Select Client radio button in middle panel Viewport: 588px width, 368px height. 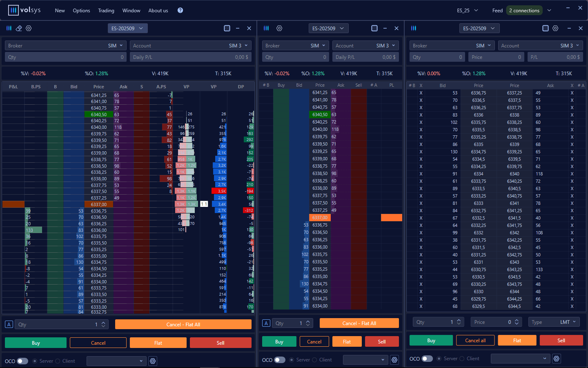315,360
